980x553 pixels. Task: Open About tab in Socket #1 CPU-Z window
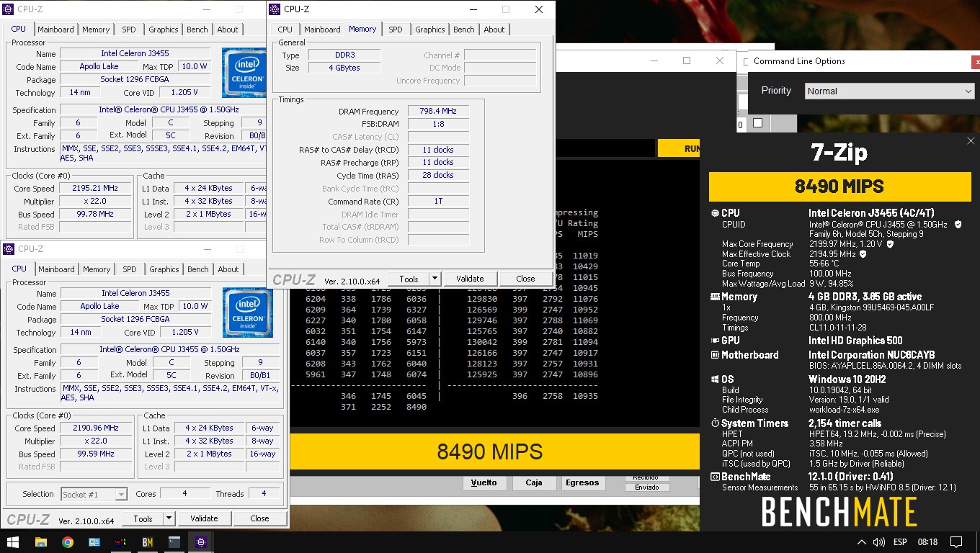click(228, 269)
